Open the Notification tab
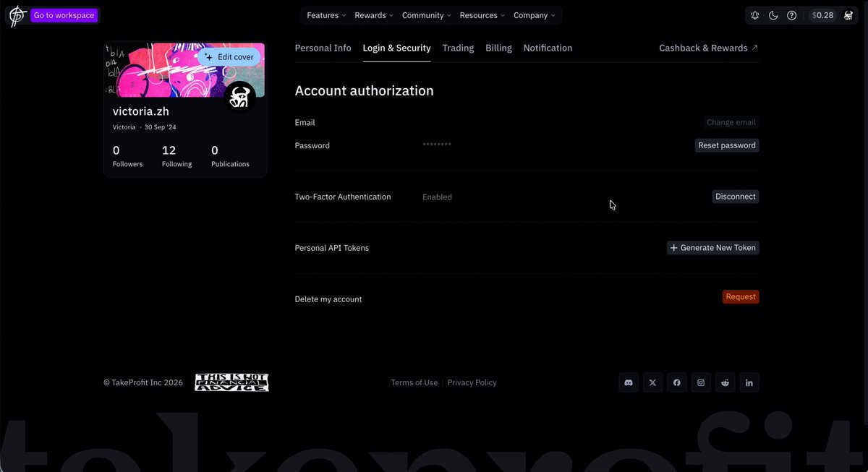This screenshot has height=472, width=868. pos(548,48)
